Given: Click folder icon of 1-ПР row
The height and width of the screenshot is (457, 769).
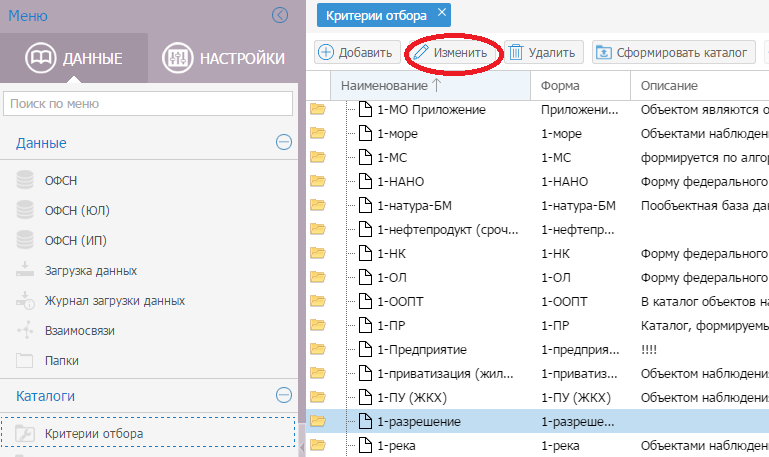Looking at the screenshot, I should pos(318,325).
